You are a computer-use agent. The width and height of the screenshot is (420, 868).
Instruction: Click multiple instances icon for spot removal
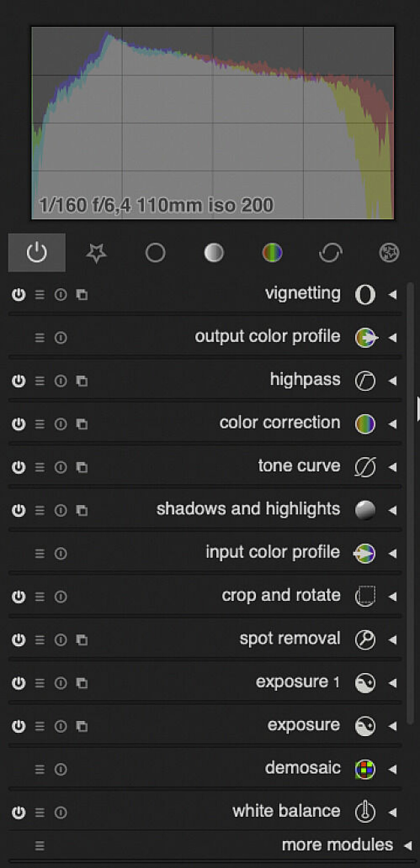82,640
